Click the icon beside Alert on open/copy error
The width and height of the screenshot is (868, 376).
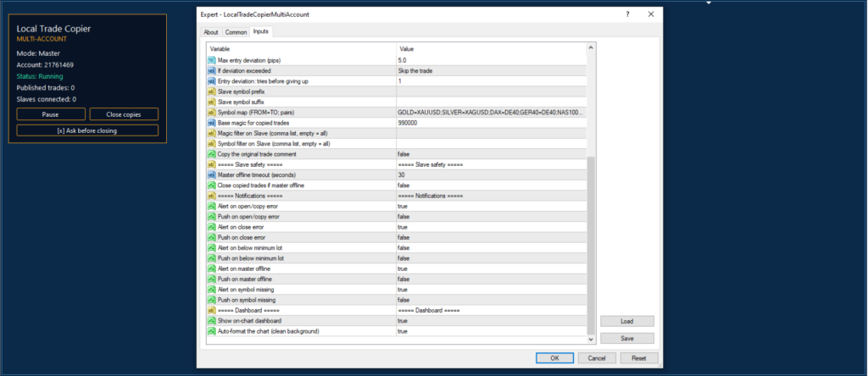coord(211,207)
